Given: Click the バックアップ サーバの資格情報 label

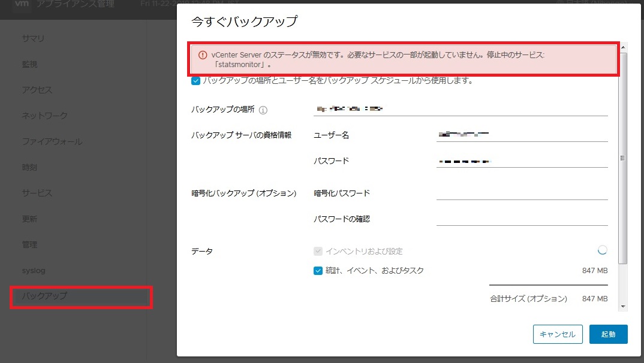Looking at the screenshot, I should (x=242, y=135).
